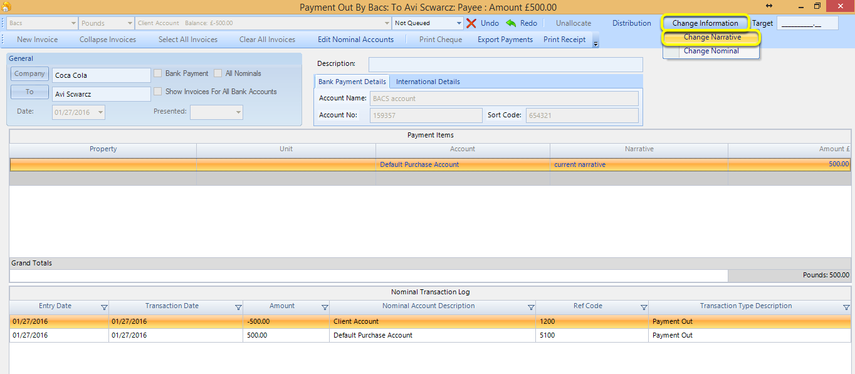
Task: Click New Invoice in the toolbar
Action: [x=37, y=40]
